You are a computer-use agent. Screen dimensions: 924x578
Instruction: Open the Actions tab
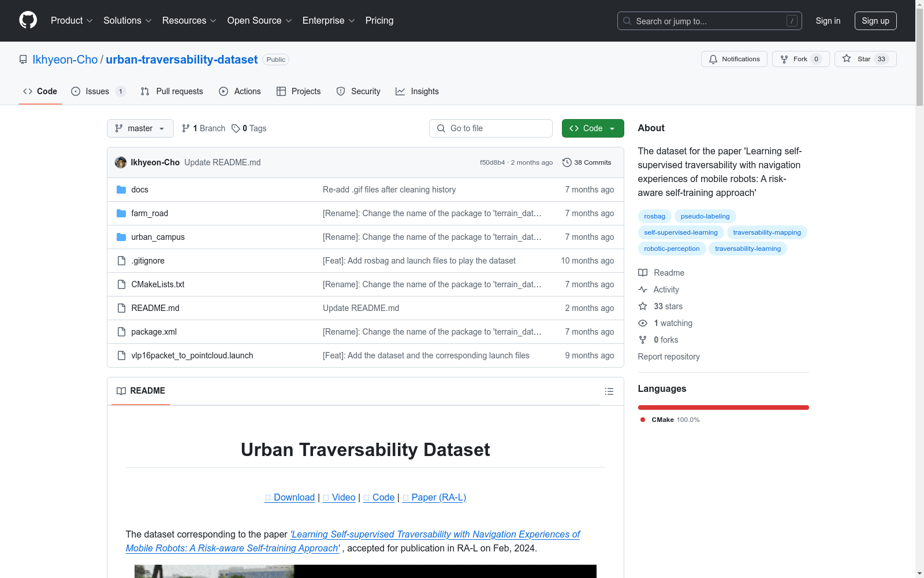pyautogui.click(x=240, y=91)
